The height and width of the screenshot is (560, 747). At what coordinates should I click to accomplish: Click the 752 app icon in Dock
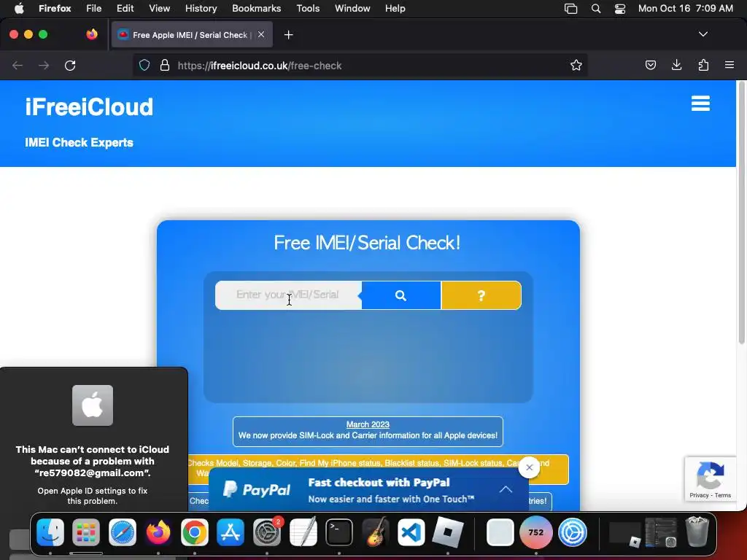(x=536, y=532)
